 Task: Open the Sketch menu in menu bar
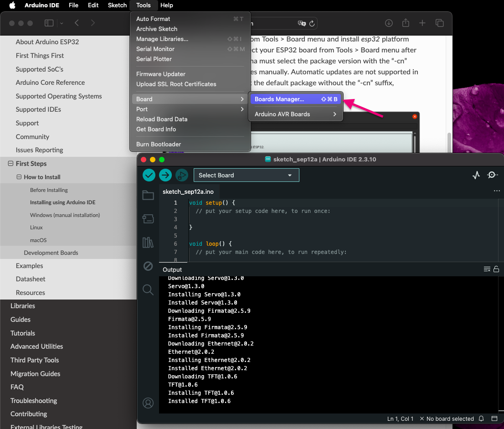(117, 5)
